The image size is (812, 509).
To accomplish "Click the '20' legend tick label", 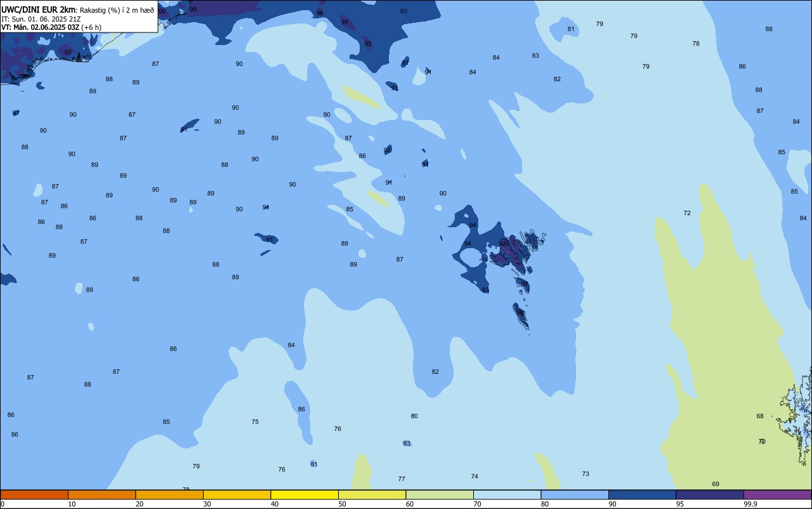I will pos(140,504).
